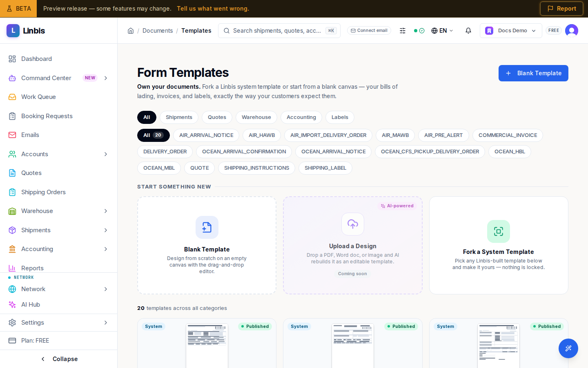
Task: Click the Connect email button
Action: coord(369,31)
